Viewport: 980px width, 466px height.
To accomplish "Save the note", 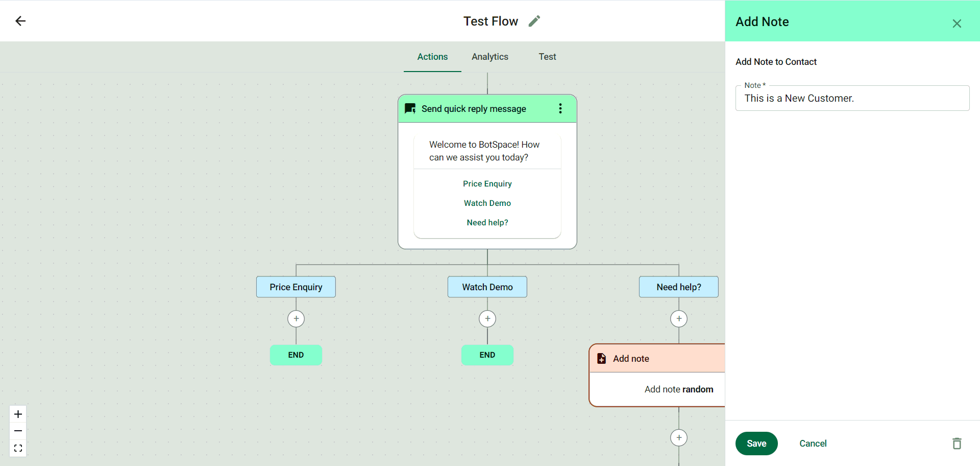I will click(x=756, y=444).
